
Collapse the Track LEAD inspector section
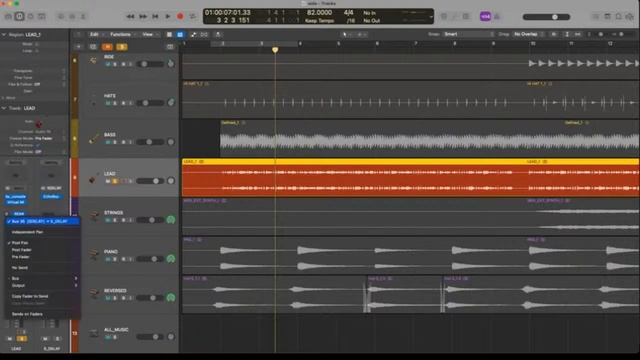(4, 108)
